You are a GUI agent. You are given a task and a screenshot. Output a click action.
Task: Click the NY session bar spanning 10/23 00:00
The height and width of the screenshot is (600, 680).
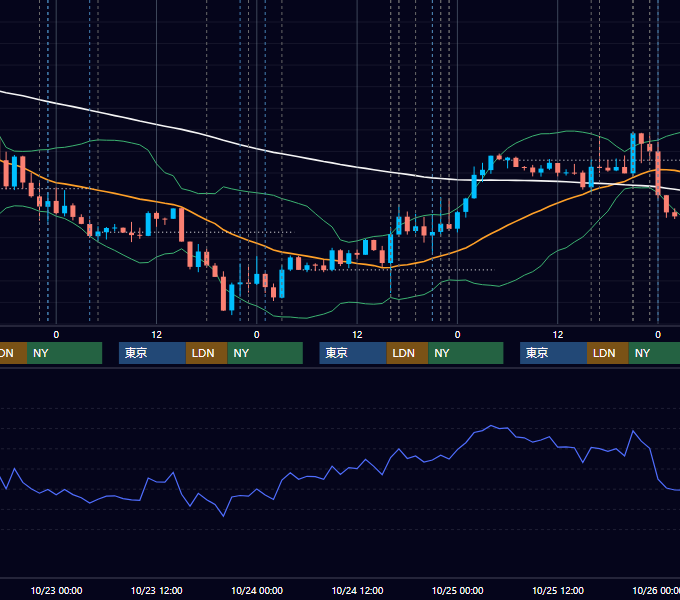coord(64,353)
